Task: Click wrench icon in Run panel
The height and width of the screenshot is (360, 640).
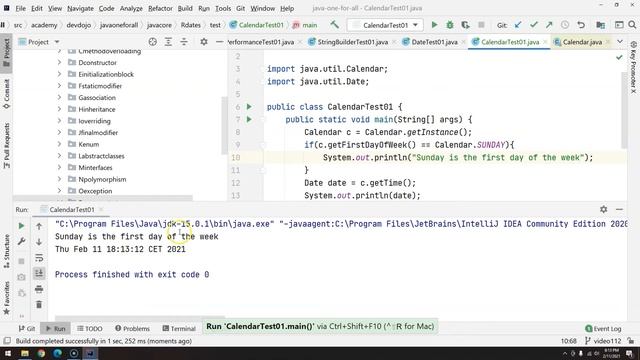Action: point(21,241)
